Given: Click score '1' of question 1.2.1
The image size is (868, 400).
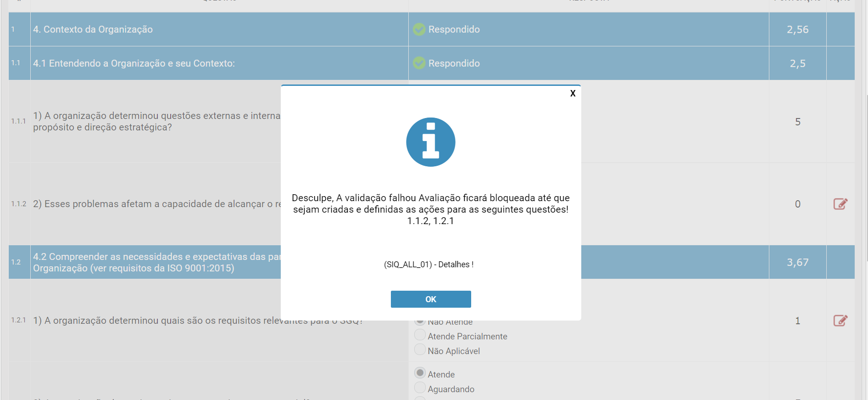Looking at the screenshot, I should tap(797, 321).
